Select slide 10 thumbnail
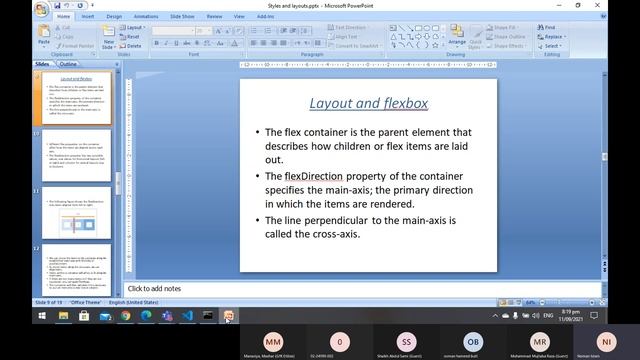This screenshot has height=360, width=640. coord(76,156)
